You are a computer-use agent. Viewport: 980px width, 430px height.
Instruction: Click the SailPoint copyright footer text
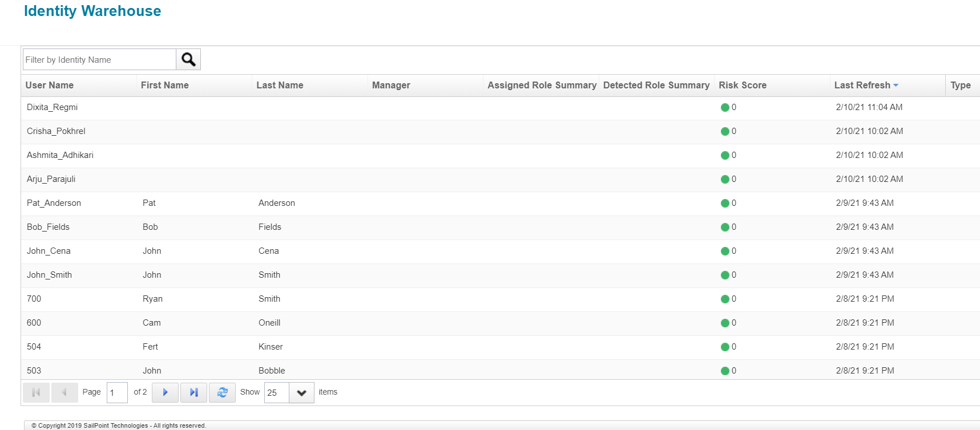pyautogui.click(x=119, y=425)
